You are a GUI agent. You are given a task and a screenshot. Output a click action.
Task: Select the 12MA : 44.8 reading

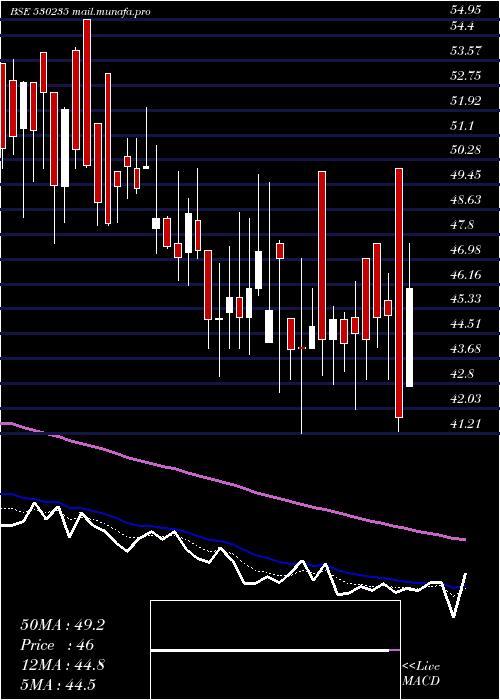[x=62, y=665]
